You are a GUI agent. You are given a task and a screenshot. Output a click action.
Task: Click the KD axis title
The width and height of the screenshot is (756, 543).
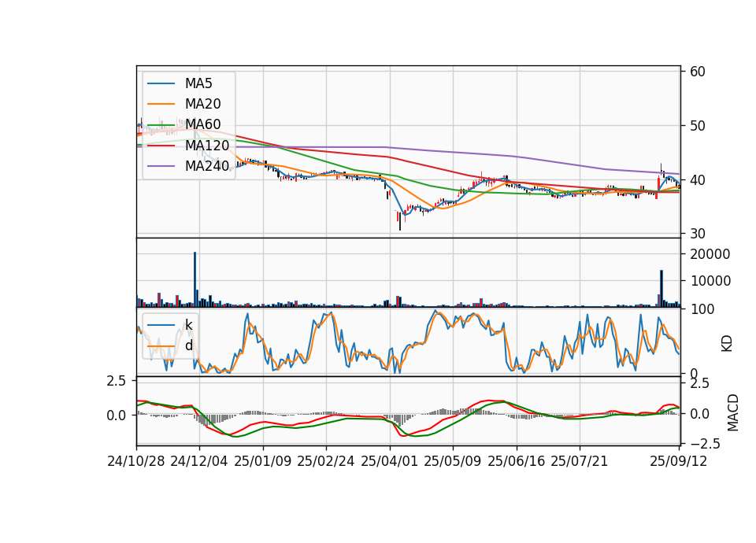[x=727, y=344]
